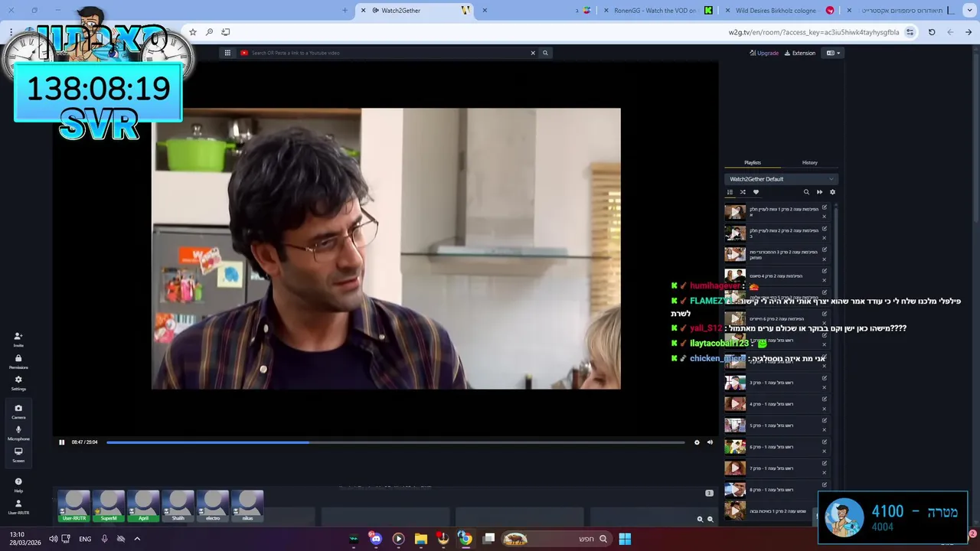Open the Windows Start button

click(625, 539)
